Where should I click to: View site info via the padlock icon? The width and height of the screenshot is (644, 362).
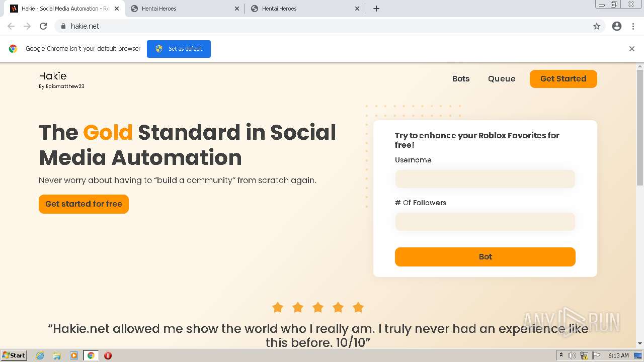tap(63, 26)
